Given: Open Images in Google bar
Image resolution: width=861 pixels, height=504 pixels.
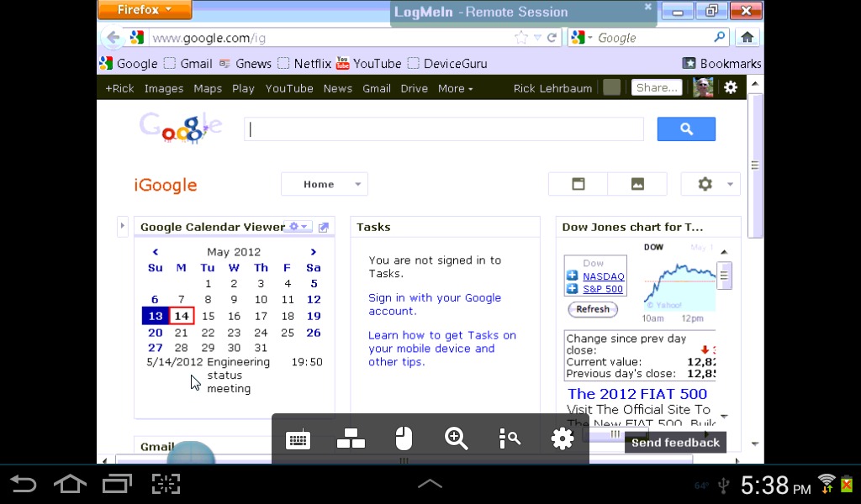Looking at the screenshot, I should pos(164,88).
